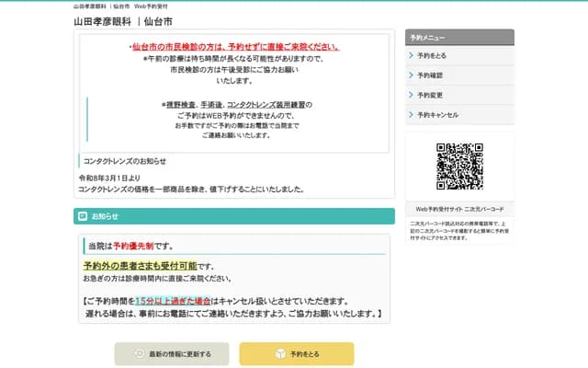Click the お知らせ section header icon
This screenshot has width=588, height=368.
(x=83, y=217)
